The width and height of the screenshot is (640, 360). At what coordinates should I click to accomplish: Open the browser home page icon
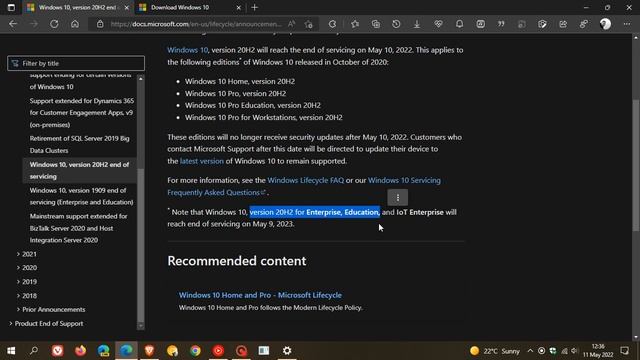pyautogui.click(x=75, y=24)
